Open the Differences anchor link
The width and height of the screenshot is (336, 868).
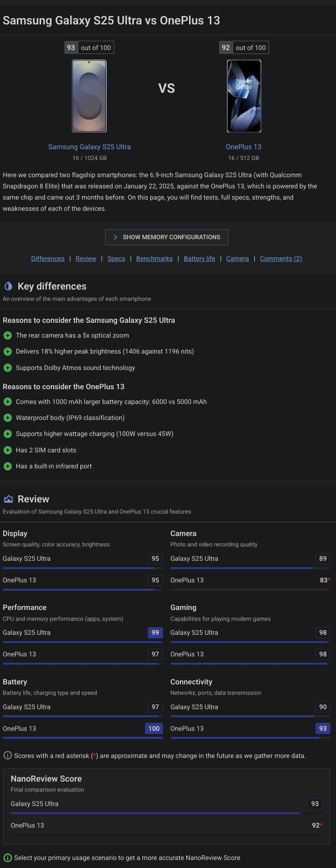coord(48,258)
